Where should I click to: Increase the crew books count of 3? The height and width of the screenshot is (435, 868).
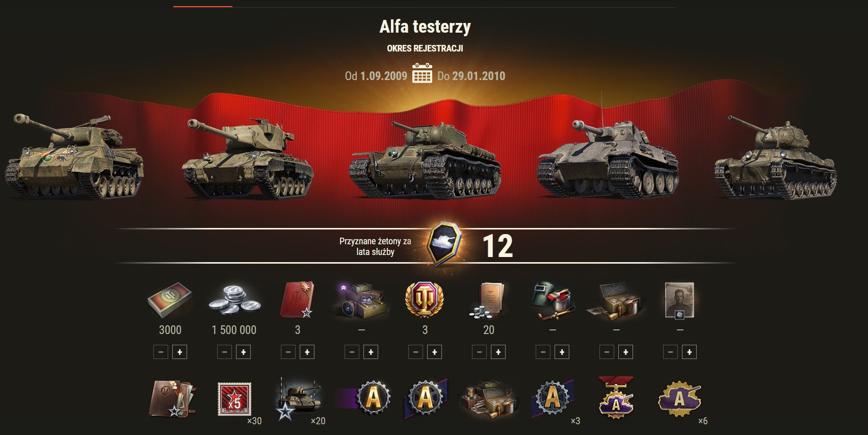[x=307, y=352]
